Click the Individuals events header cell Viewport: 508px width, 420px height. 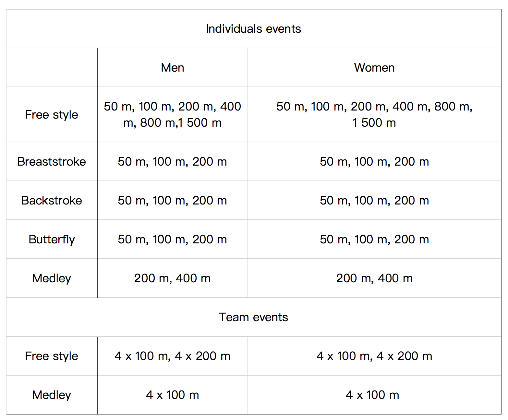point(254,29)
